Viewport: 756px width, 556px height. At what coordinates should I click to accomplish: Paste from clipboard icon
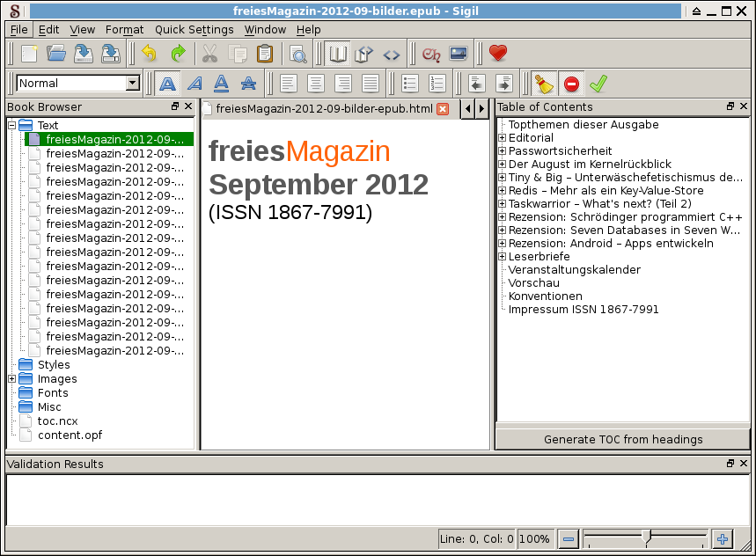[265, 54]
